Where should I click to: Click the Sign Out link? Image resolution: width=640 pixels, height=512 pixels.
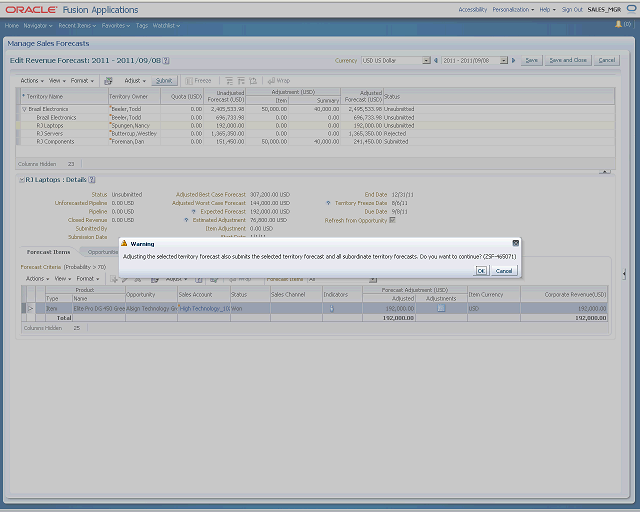pyautogui.click(x=572, y=9)
